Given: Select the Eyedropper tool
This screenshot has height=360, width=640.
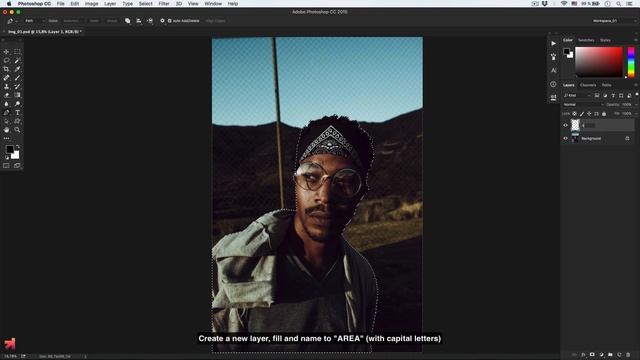Looking at the screenshot, I should click(x=17, y=69).
